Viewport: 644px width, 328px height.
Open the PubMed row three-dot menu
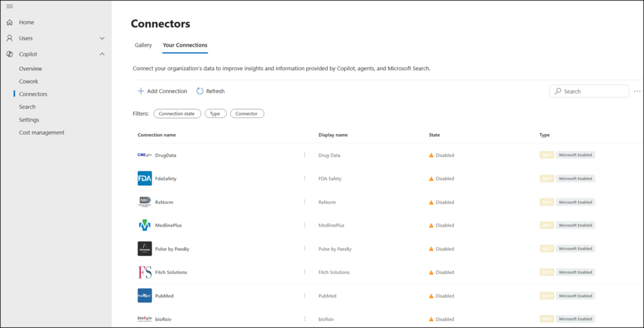click(305, 295)
